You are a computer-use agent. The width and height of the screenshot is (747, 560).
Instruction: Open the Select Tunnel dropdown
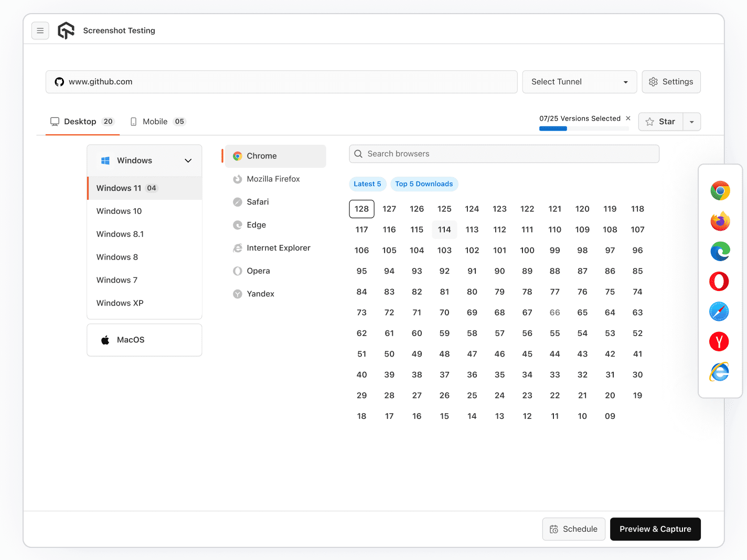(579, 82)
